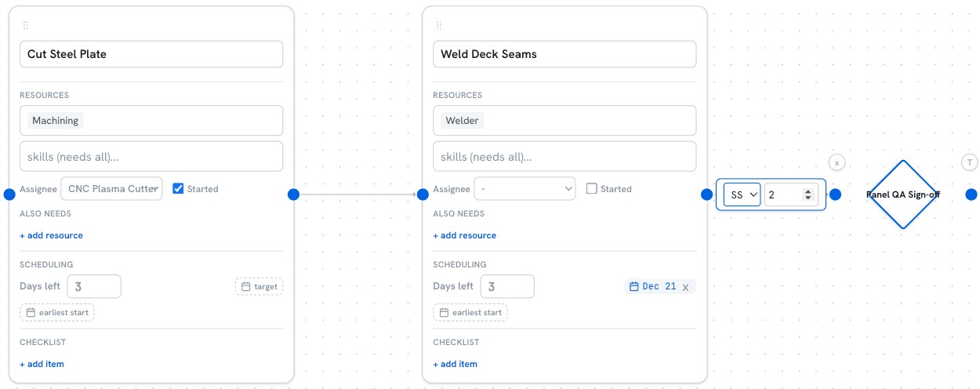Add resource to Weld Deck Seams
Viewport: 980px width, 389px height.
tap(464, 235)
